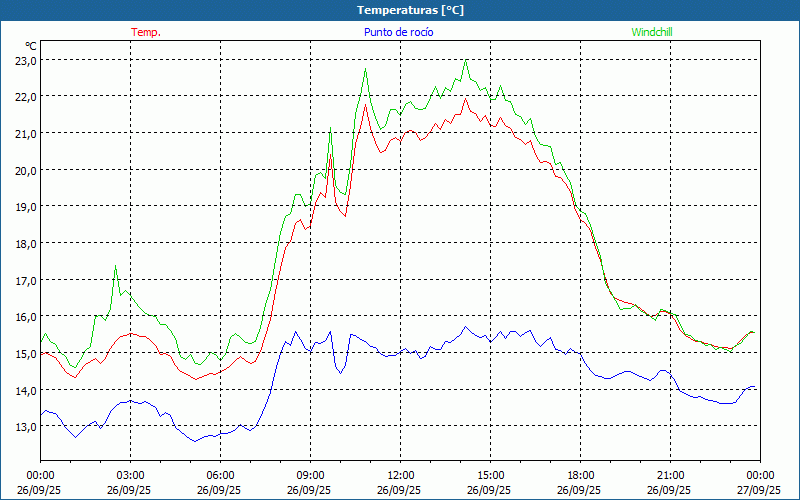The image size is (800, 500).
Task: Click the 03:00 time axis label
Action: coord(130,475)
